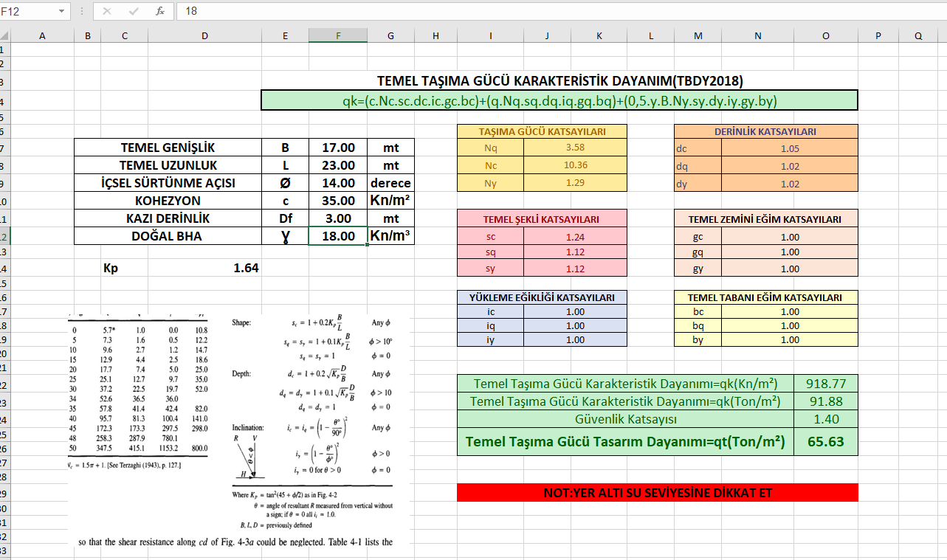Select the derece unit cell
The width and height of the screenshot is (947, 560).
[x=390, y=183]
